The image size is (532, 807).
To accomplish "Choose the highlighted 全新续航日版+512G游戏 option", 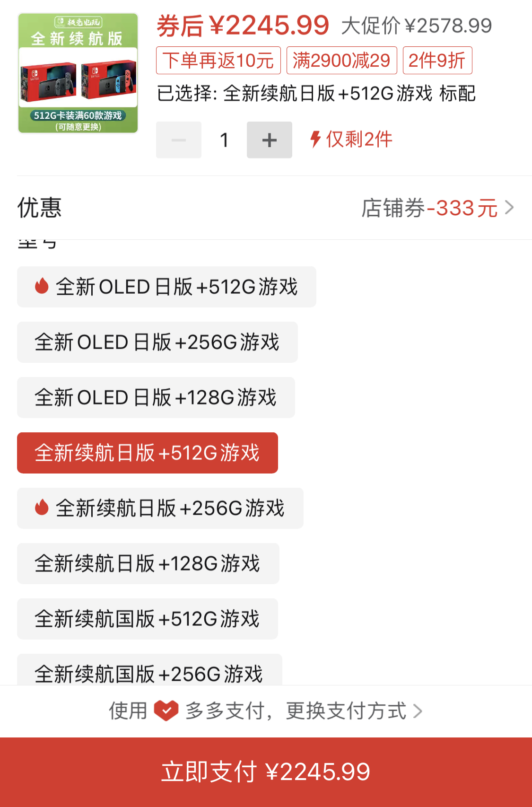I will pos(148,453).
